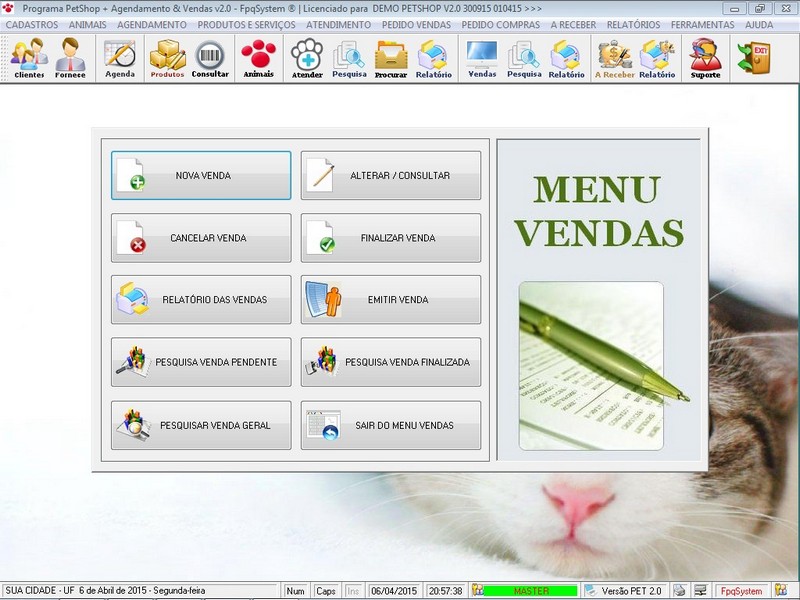Click the EMITIR VENDA button
This screenshot has height=600, width=800.
tap(391, 299)
